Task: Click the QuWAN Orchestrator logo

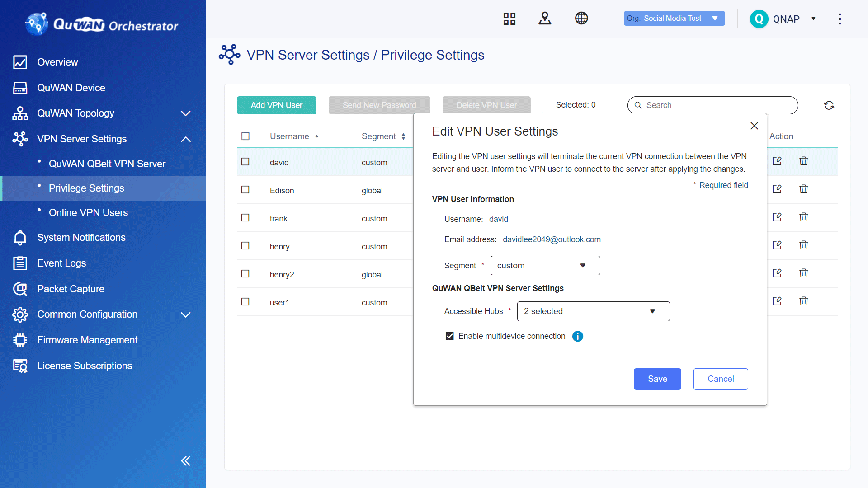Action: click(x=102, y=23)
